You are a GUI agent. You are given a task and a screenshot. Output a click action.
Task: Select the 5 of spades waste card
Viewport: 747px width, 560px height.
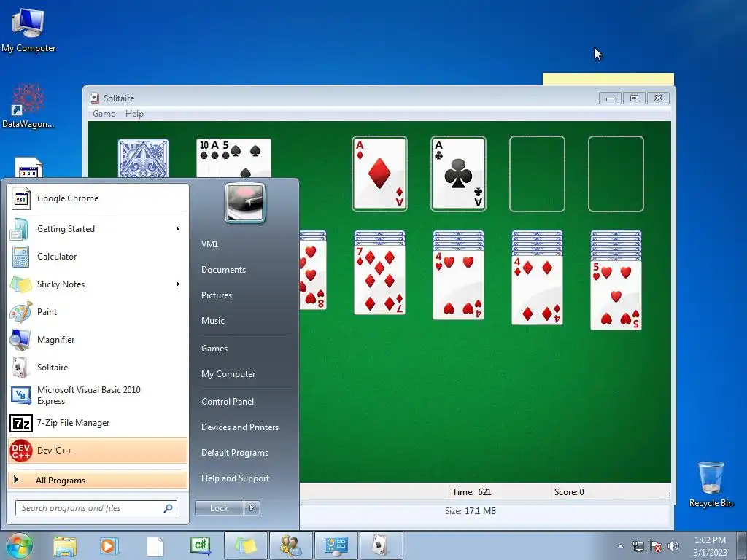tap(246, 158)
